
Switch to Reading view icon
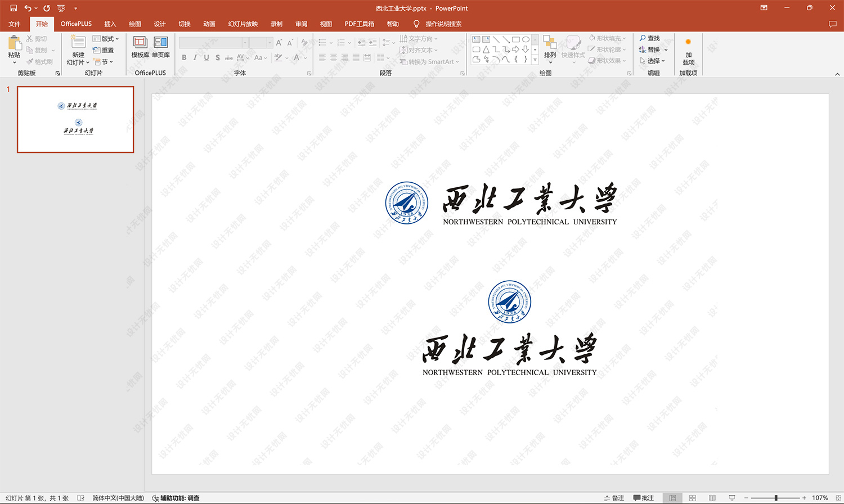point(712,498)
